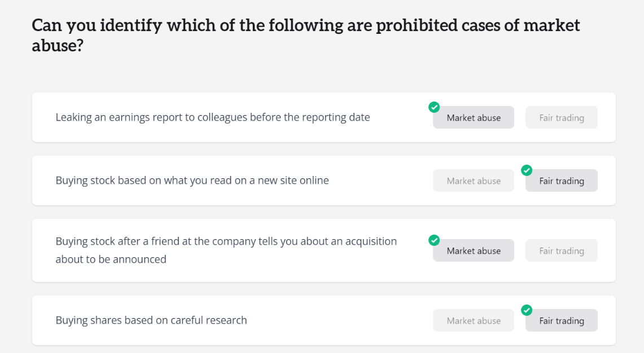Select Fair trading for leaking earnings report
Viewport: 644px width, 353px height.
(562, 117)
